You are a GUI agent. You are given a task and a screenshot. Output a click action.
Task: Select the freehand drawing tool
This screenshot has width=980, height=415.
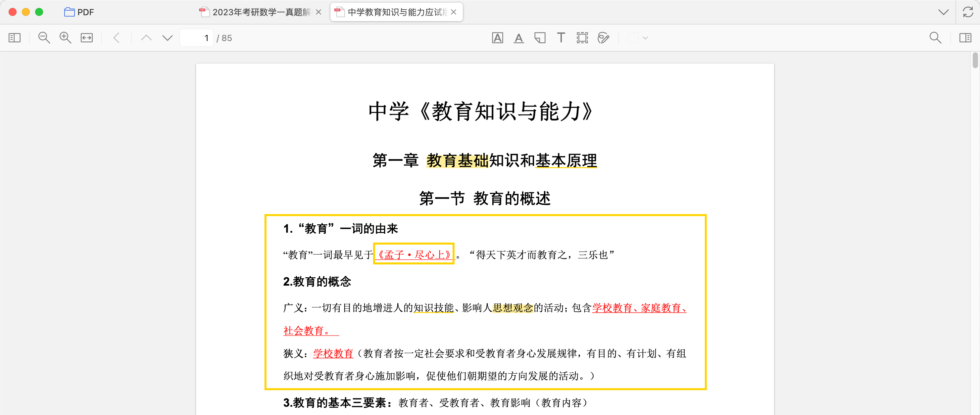[x=603, y=38]
